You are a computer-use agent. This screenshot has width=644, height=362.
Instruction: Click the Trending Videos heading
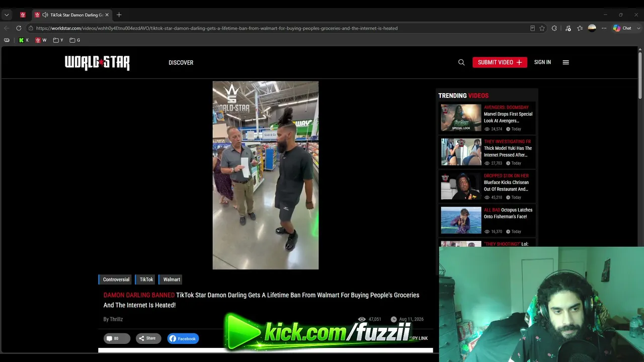click(463, 96)
